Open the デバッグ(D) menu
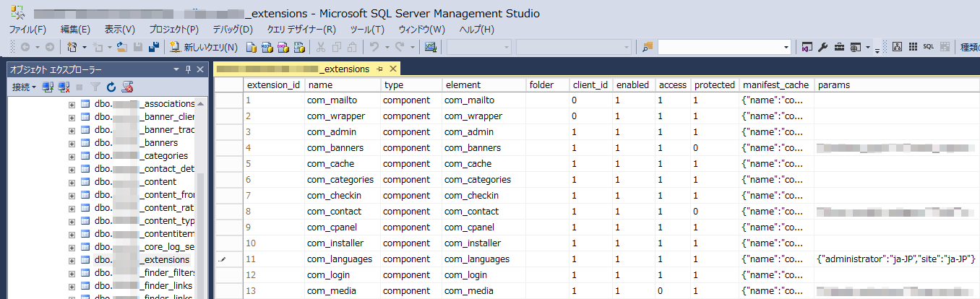This screenshot has height=299, width=980. click(233, 30)
